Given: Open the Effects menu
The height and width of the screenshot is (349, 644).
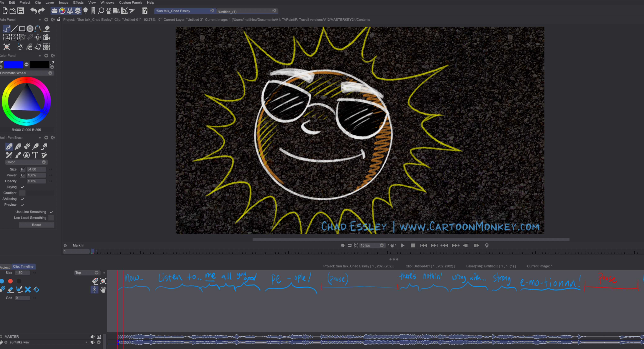Looking at the screenshot, I should 78,2.
